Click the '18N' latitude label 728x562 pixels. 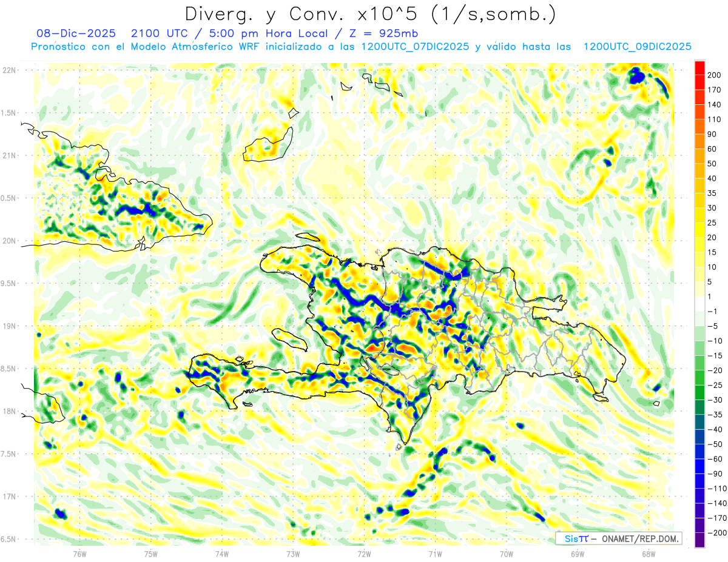pos(10,411)
